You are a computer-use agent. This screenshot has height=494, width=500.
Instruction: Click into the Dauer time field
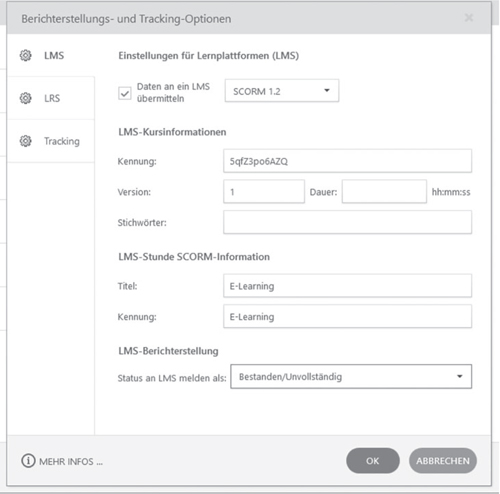click(384, 192)
